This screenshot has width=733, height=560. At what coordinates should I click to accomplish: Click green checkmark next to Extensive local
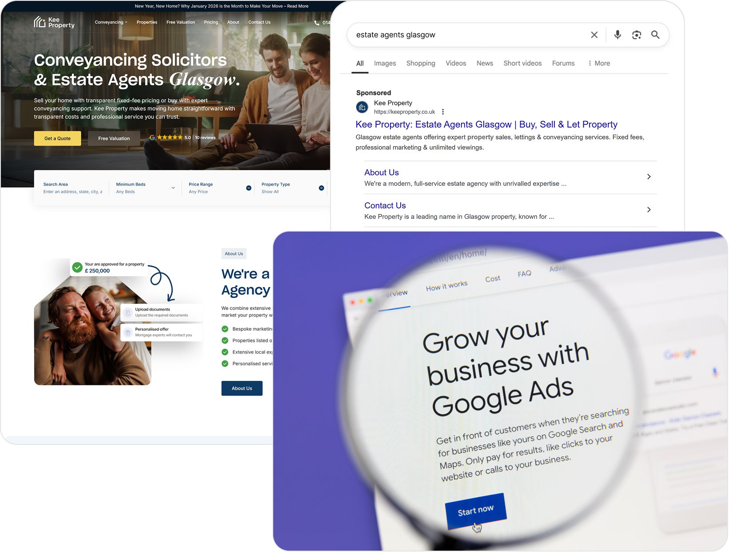tap(225, 352)
